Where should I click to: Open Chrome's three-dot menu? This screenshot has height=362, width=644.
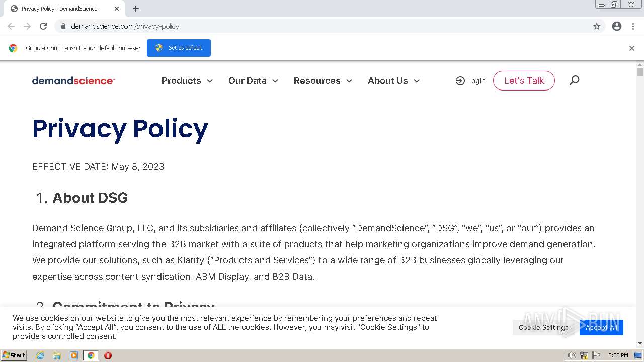tap(633, 26)
